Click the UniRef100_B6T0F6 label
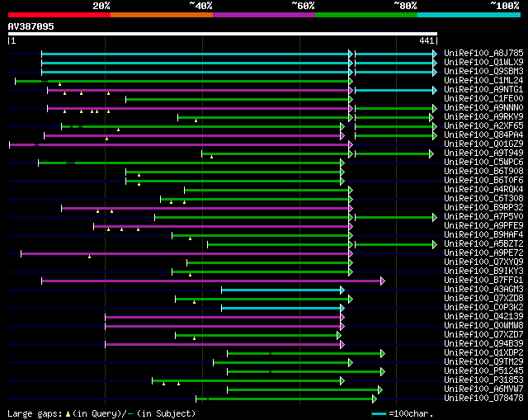This screenshot has width=528, height=420. [483, 180]
